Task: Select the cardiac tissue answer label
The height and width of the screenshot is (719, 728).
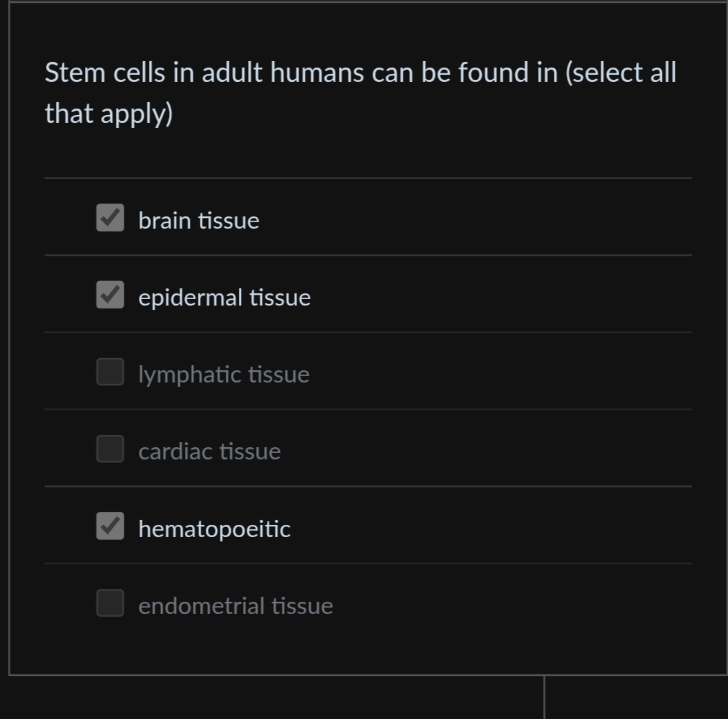Action: tap(209, 451)
